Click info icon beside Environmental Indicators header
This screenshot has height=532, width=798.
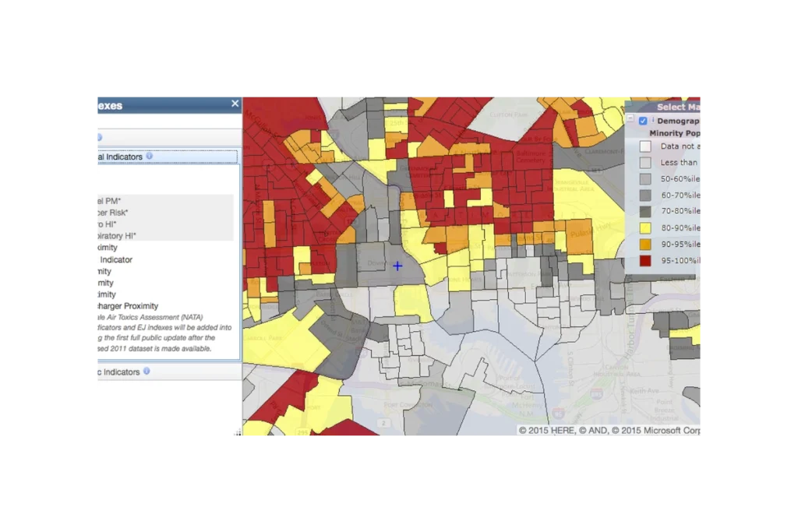pyautogui.click(x=149, y=157)
